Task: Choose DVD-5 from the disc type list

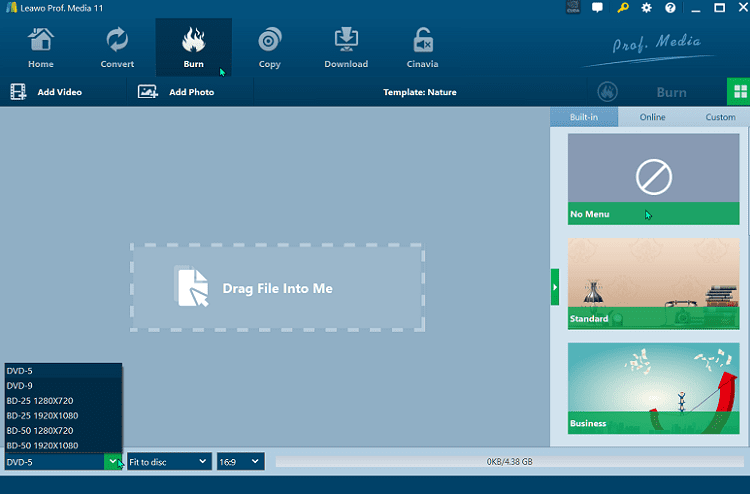Action: pos(63,371)
